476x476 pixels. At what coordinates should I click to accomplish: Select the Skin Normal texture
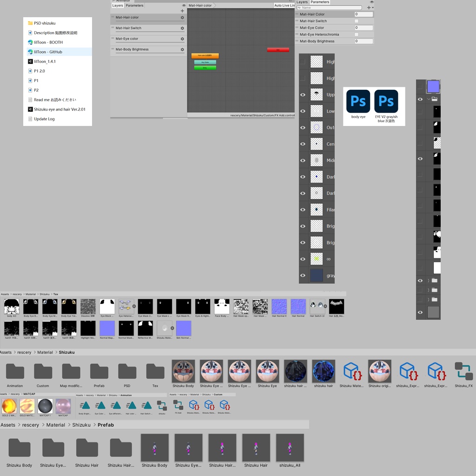coord(184,328)
